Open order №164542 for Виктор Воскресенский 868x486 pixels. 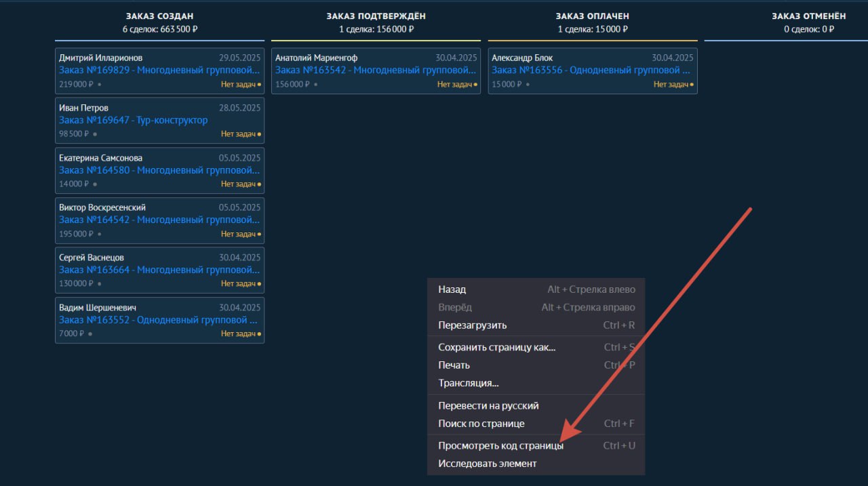(x=159, y=220)
